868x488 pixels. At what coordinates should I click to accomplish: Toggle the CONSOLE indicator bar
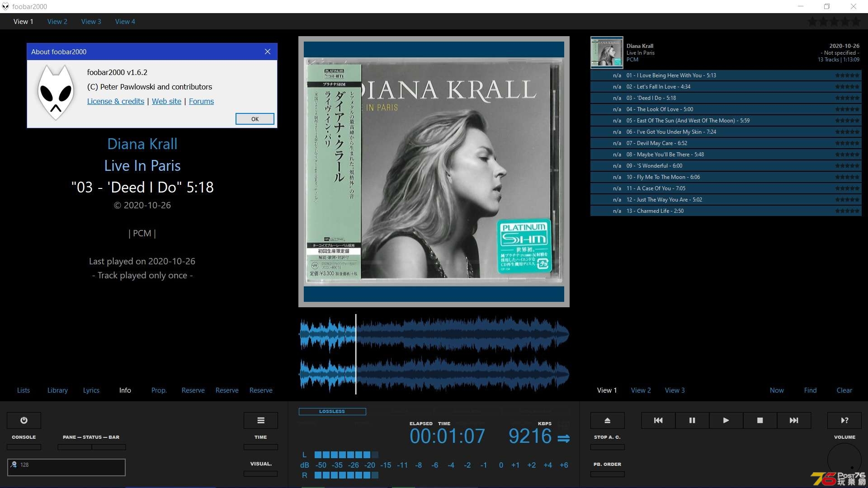(24, 447)
